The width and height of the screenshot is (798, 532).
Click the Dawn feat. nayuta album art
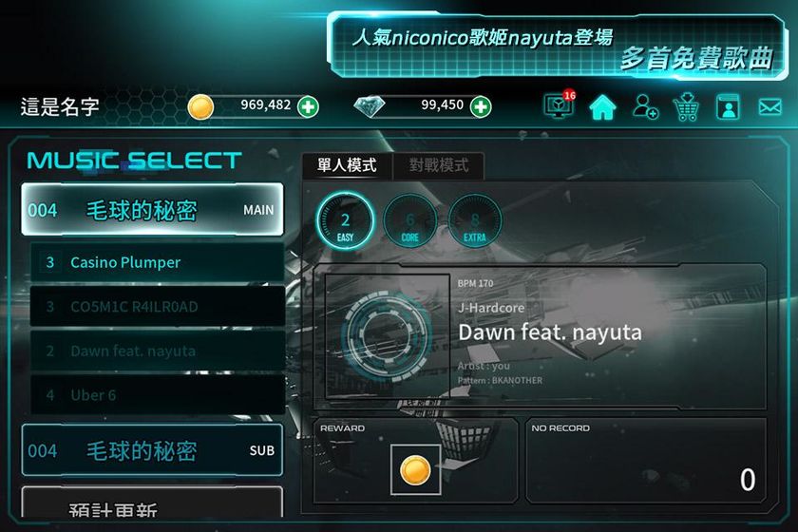tap(388, 336)
